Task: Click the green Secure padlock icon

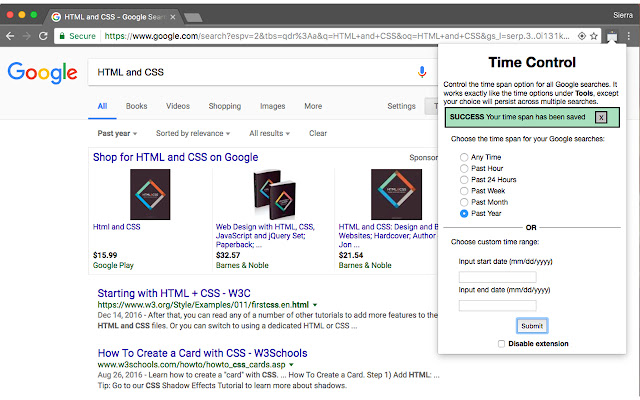Action: coord(62,36)
